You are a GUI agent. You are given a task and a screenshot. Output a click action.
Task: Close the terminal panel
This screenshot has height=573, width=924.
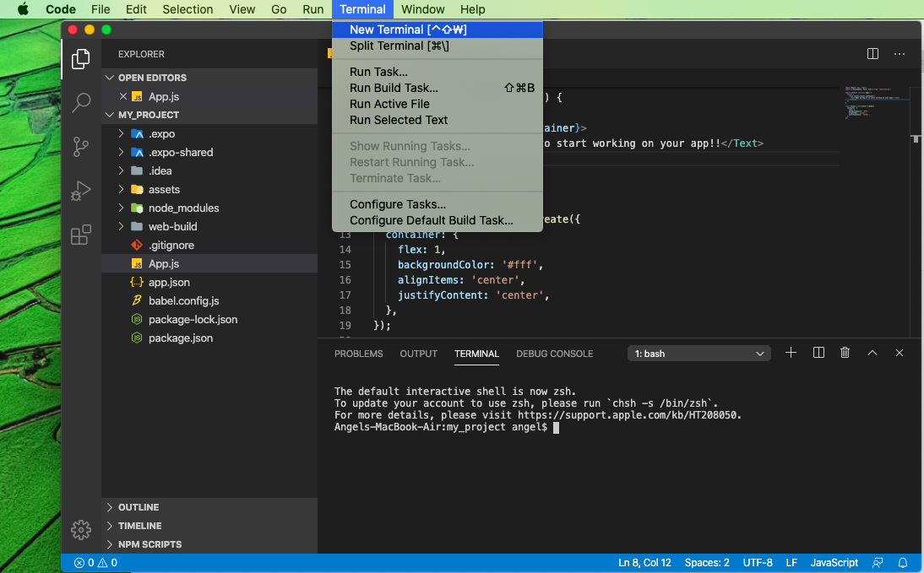900,353
